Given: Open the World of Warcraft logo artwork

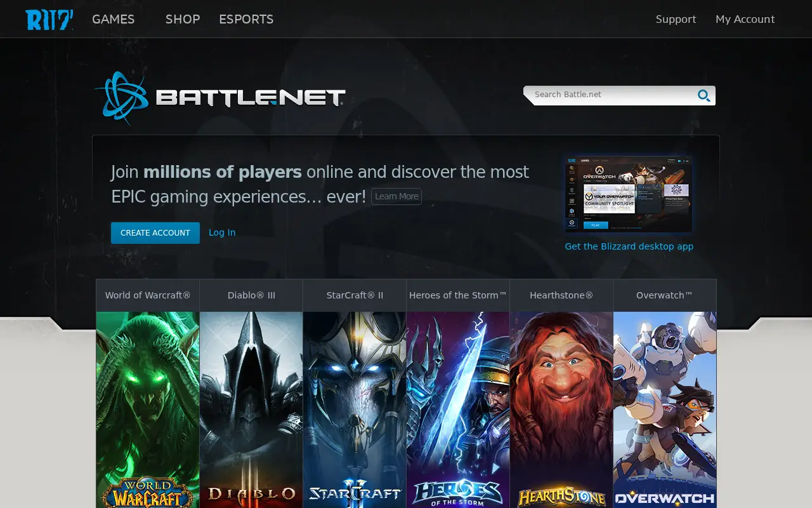Looking at the screenshot, I should 148,492.
